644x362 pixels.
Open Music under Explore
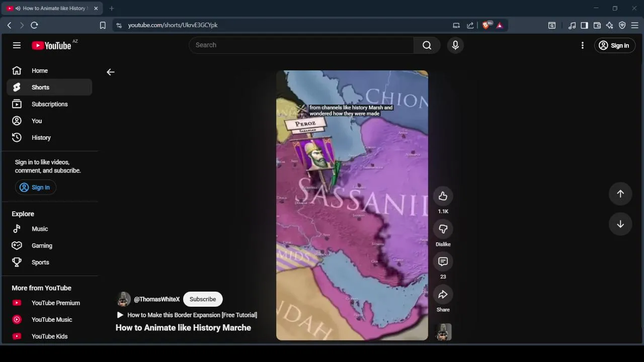[x=49, y=229]
